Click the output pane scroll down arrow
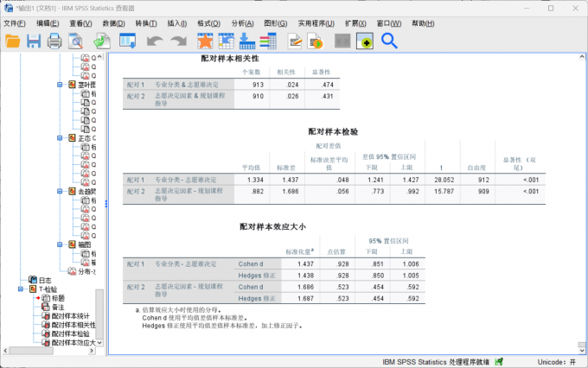Screen dimensions: 588x368 582,351
